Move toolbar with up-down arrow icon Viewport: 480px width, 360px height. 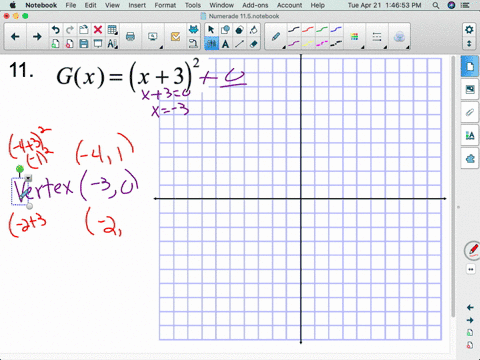point(469,43)
